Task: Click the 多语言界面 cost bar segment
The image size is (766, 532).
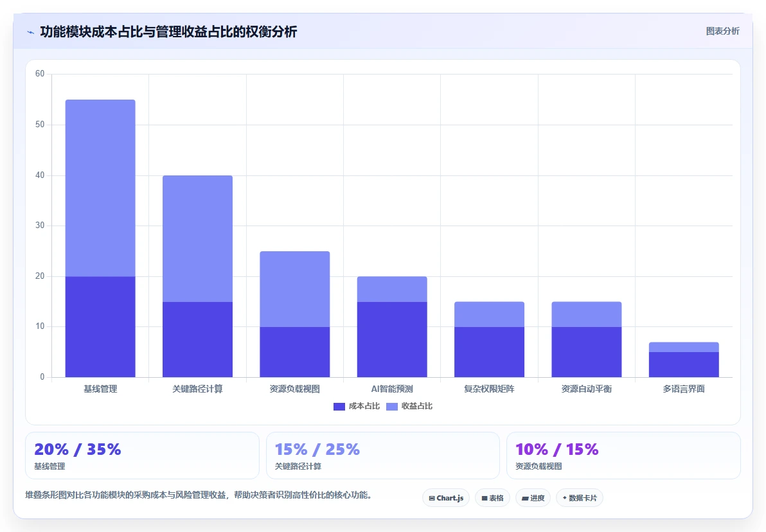Action: point(684,364)
